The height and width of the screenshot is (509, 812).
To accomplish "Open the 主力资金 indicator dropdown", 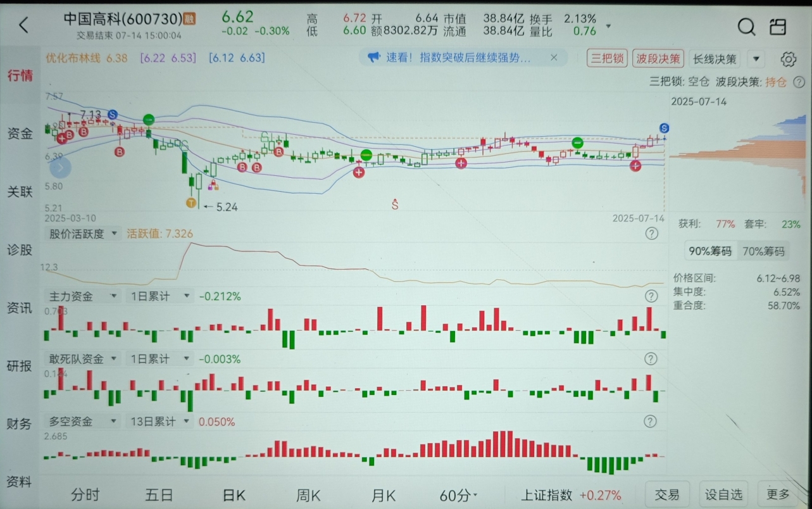I will click(x=83, y=296).
